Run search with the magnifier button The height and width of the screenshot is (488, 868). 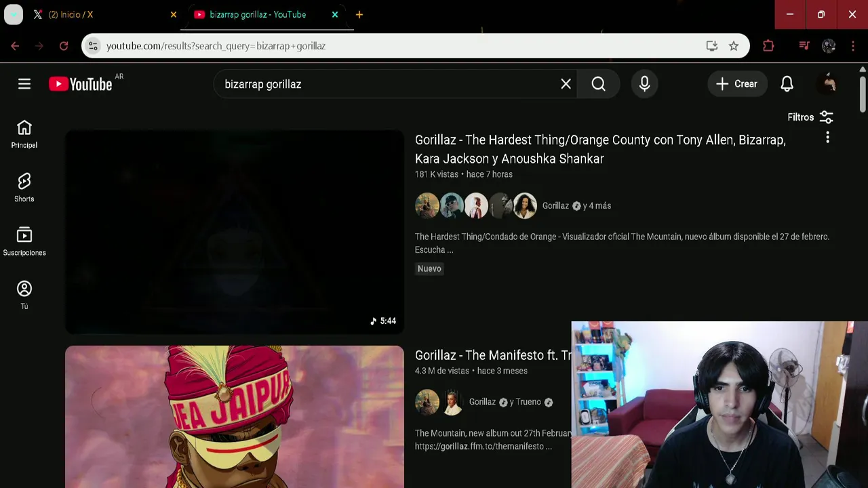598,84
